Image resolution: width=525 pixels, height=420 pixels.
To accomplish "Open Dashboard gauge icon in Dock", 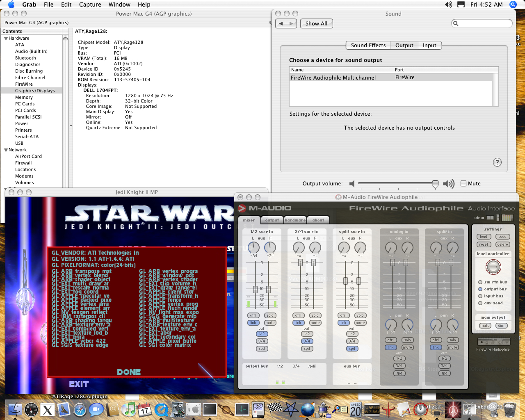I will 32,409.
